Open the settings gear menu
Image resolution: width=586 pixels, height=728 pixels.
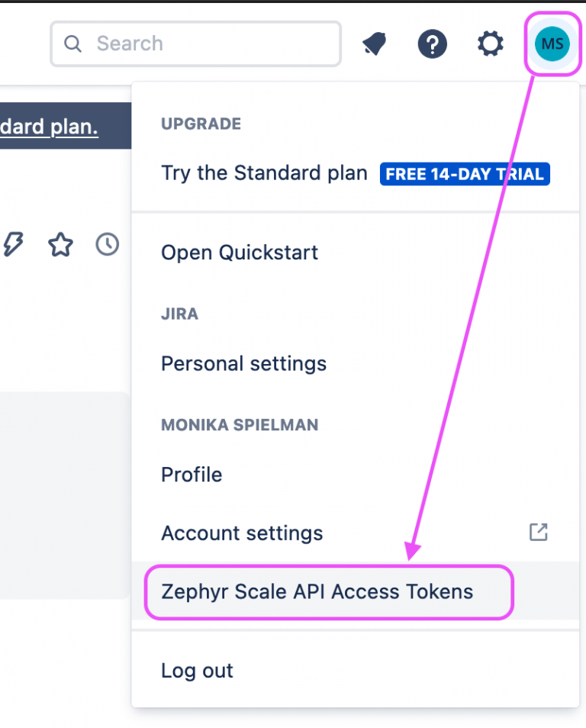(x=490, y=44)
